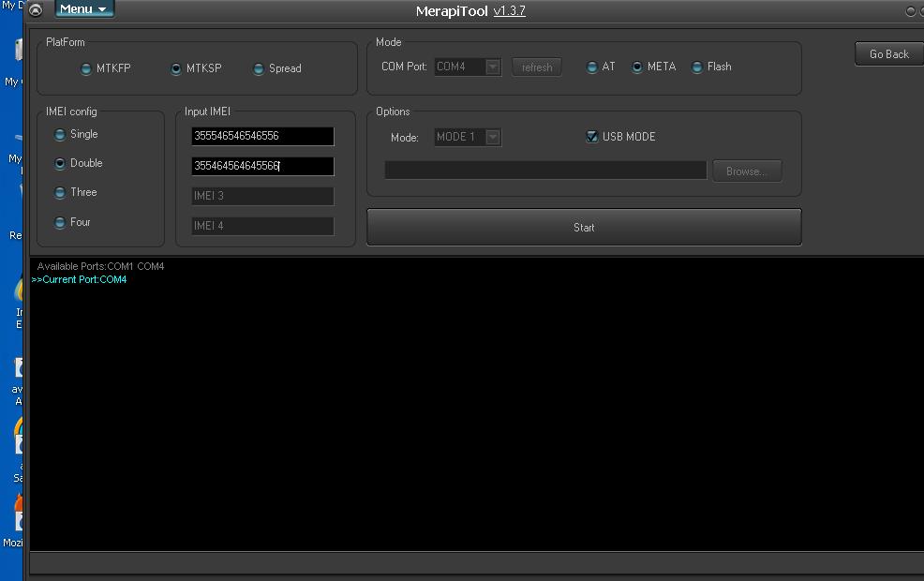The height and width of the screenshot is (581, 924).
Task: Click the Start button
Action: (584, 227)
